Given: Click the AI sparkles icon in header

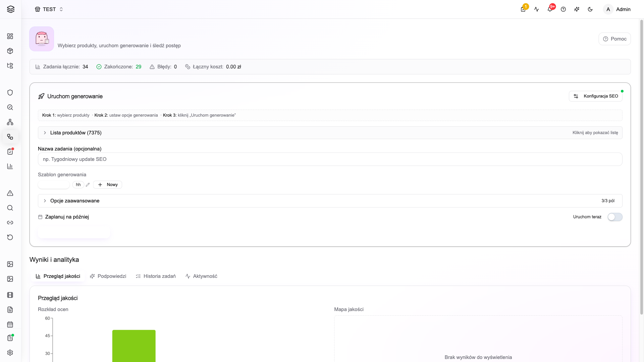Looking at the screenshot, I should pos(577,9).
